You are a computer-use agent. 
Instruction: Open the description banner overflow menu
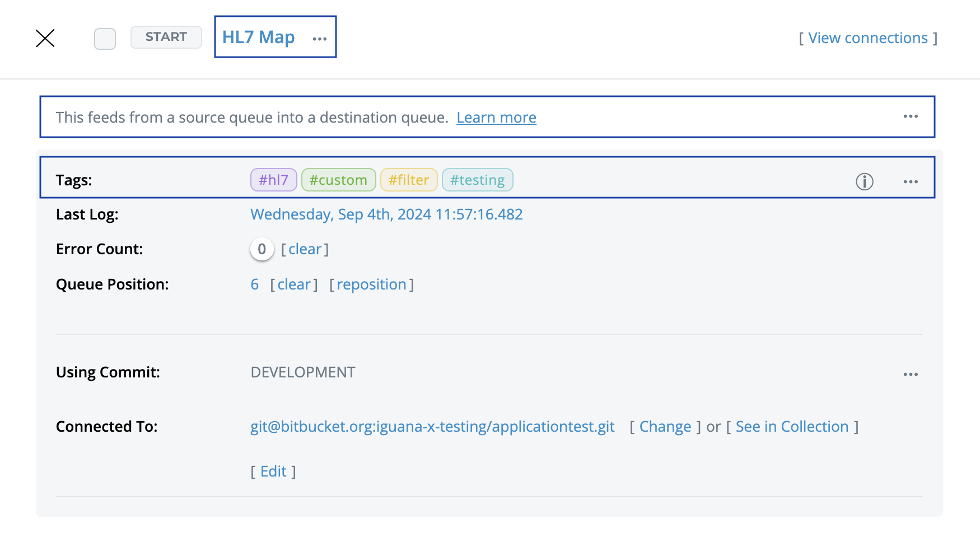(x=911, y=116)
